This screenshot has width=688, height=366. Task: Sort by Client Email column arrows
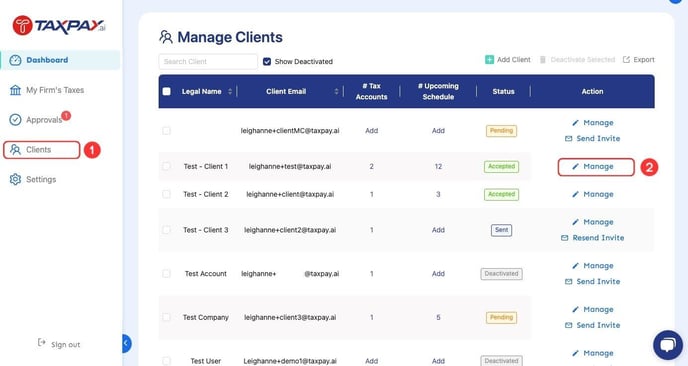(x=337, y=91)
